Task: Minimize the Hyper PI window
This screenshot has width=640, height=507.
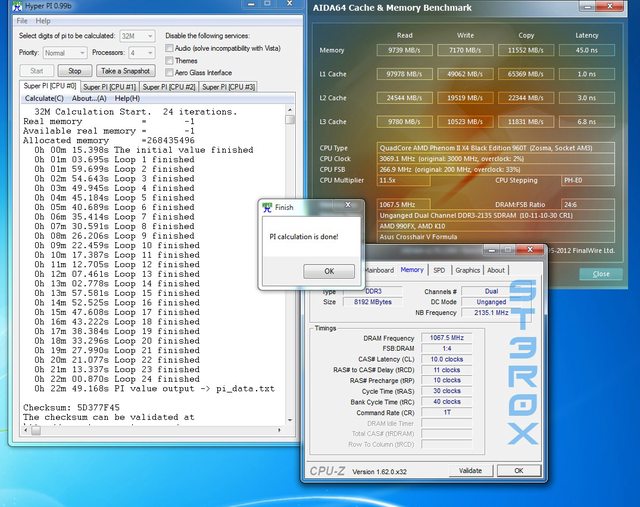Action: coord(251,4)
